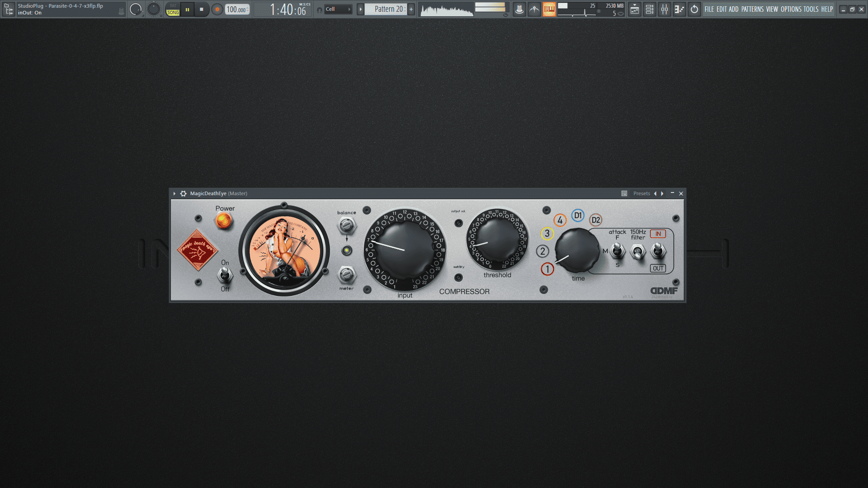The image size is (868, 488).
Task: Click the circular undo history icon
Action: (x=694, y=9)
